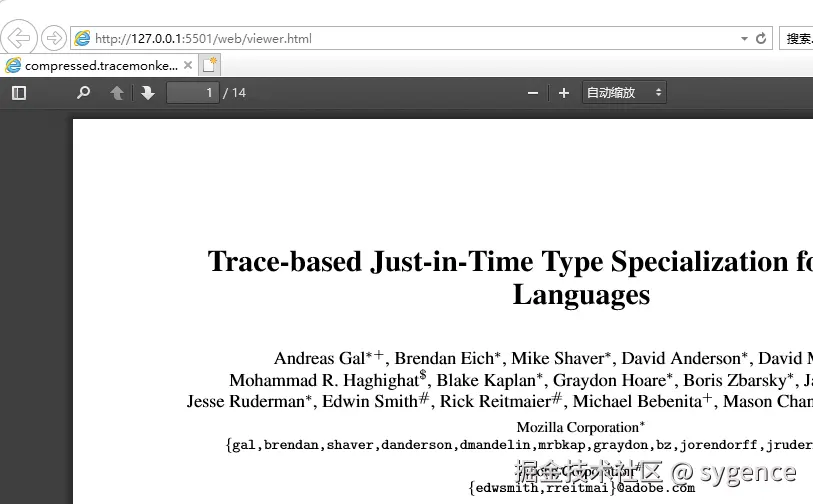Viewport: 813px width, 504px height.
Task: Click author name 'Jesse Ruderman'
Action: (x=246, y=401)
